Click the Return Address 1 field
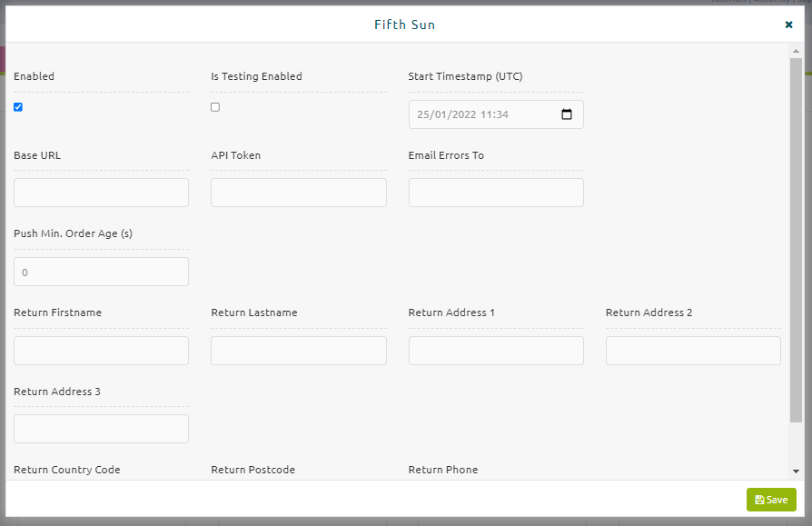The width and height of the screenshot is (812, 526). pos(496,351)
